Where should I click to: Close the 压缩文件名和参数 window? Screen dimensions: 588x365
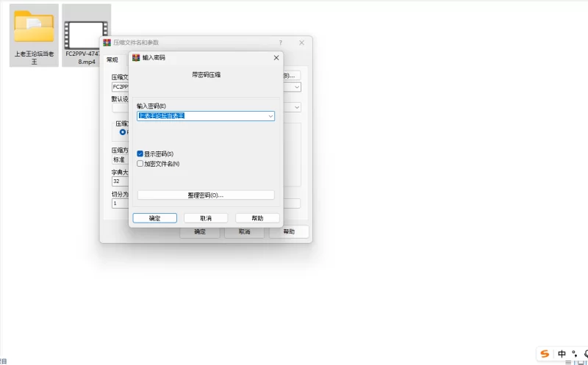[x=301, y=43]
